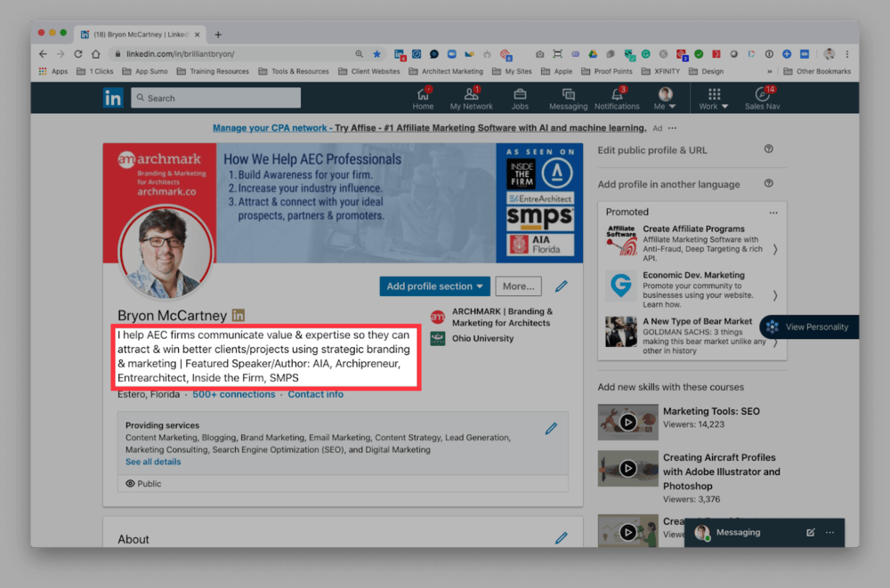Click the profile photo of Bryon McCartney
This screenshot has width=890, height=588.
[166, 252]
